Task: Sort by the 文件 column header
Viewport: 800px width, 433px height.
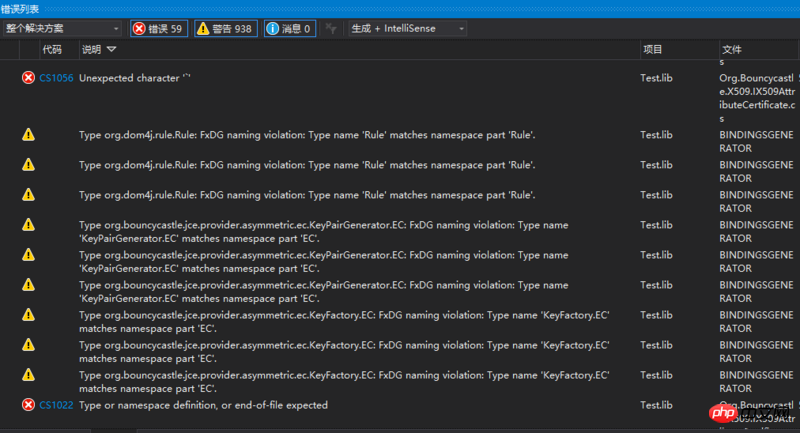Action: click(732, 49)
